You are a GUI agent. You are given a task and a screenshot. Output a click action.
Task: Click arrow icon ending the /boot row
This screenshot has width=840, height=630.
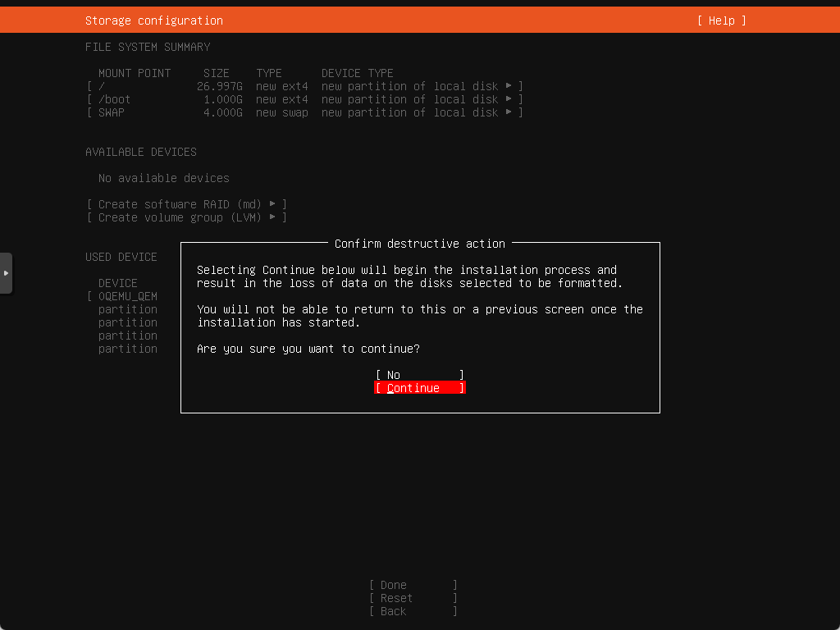coord(509,99)
